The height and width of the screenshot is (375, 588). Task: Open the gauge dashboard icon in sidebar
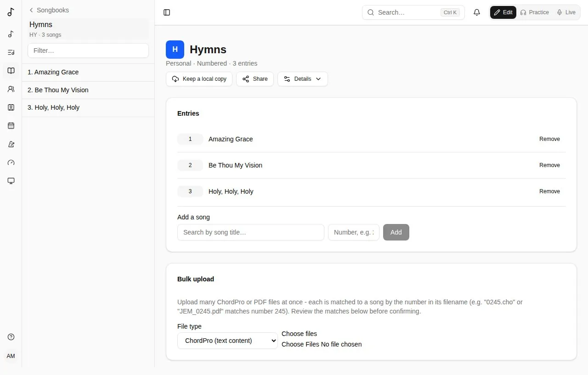[11, 162]
